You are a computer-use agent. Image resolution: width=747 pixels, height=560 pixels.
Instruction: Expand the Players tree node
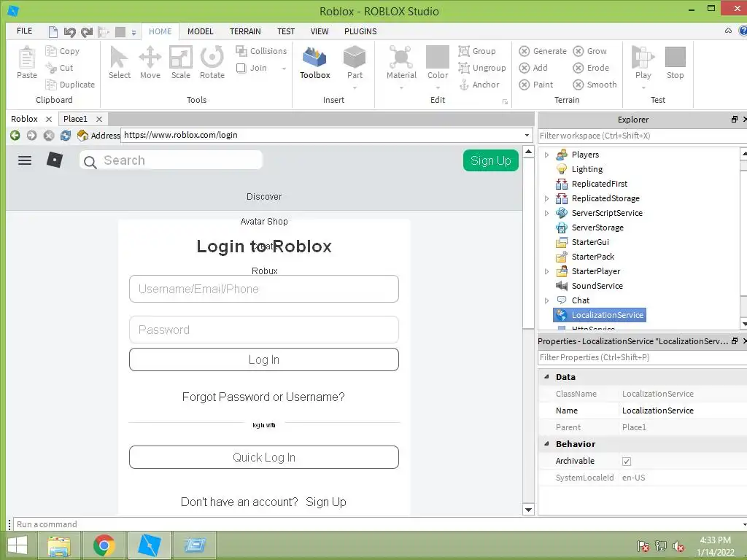point(546,155)
